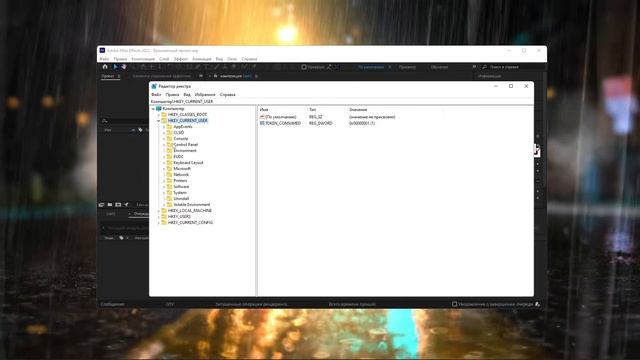Click the Microsoft folder icon in registry tree
The image size is (640, 360).
[x=170, y=169]
